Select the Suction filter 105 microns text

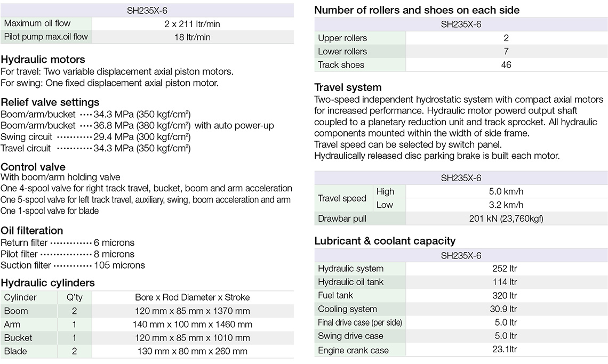[119, 265]
